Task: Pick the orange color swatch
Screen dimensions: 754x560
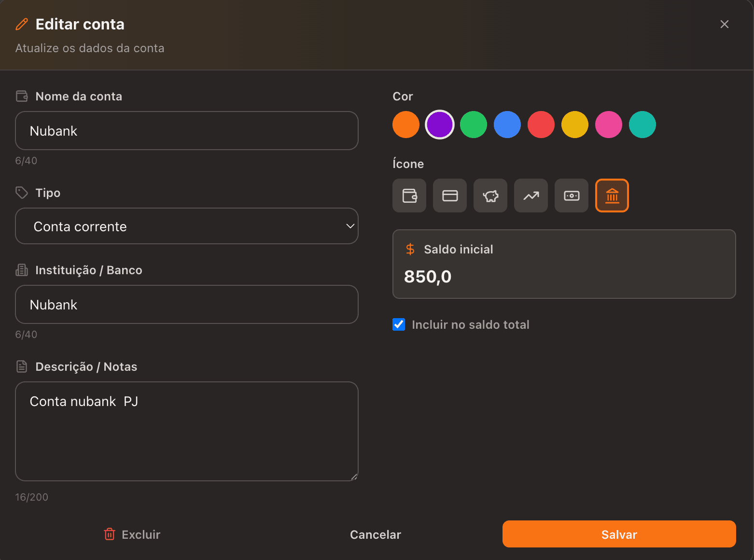Action: click(x=406, y=125)
